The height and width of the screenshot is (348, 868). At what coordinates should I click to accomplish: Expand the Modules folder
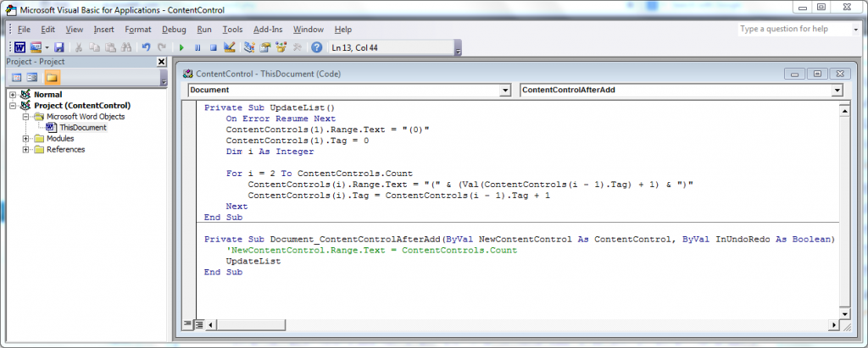26,138
